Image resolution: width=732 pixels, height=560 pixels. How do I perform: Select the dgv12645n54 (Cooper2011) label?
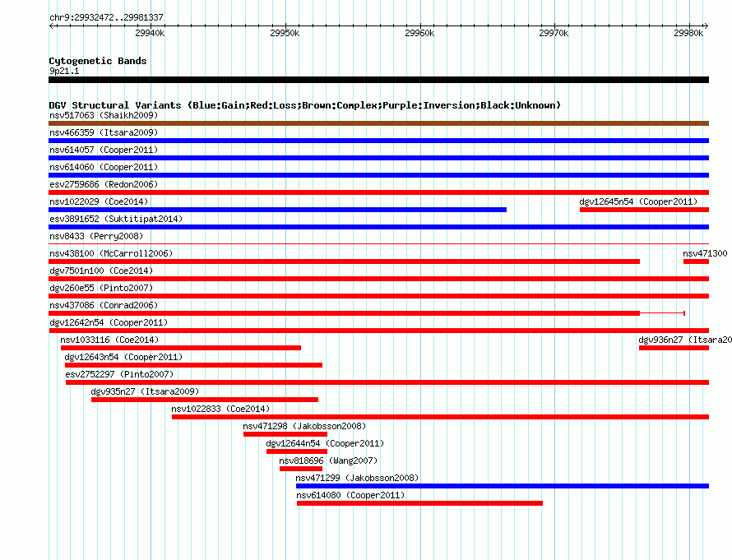tap(638, 201)
